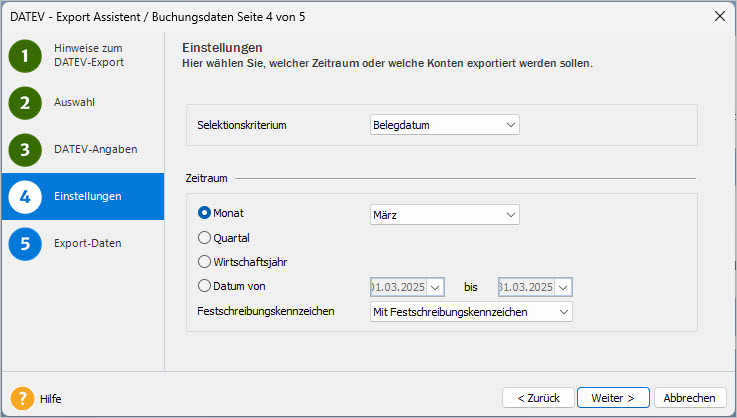Go to the DATEV-Angaben step
737x418 pixels.
coord(95,149)
